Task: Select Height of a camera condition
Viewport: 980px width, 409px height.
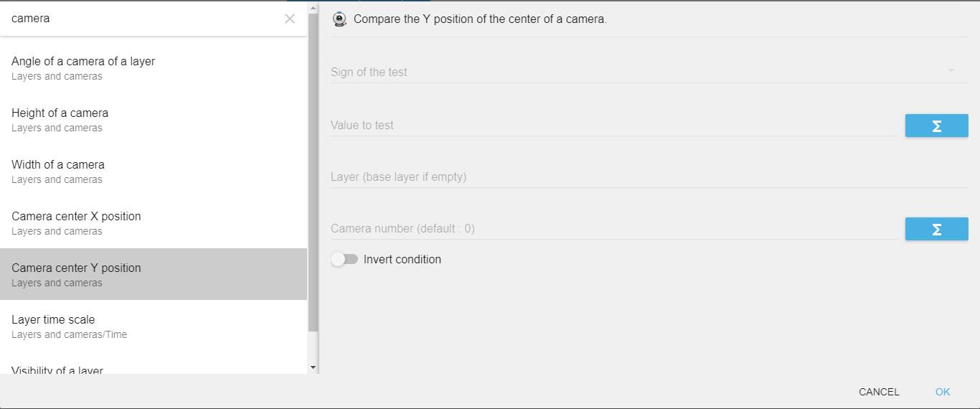Action: pos(154,119)
